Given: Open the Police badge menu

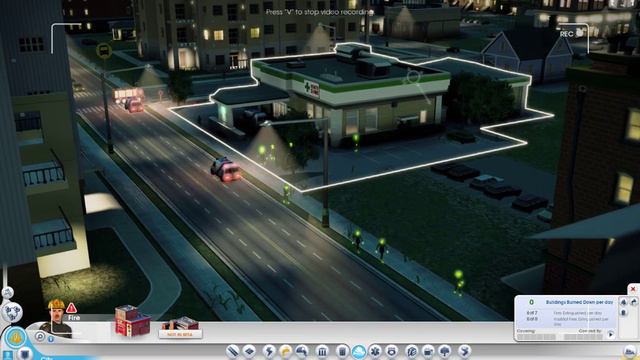Looking at the screenshot, I should point(391,351).
